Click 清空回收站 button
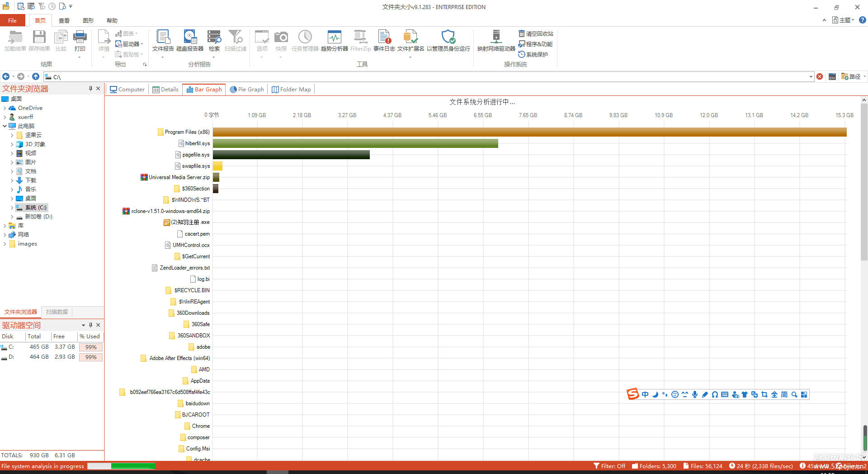868x474 pixels. (536, 34)
